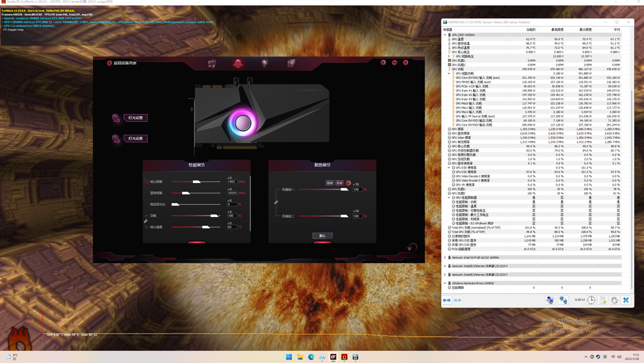The height and width of the screenshot is (363, 644).
Task: Open Microsoft Edge from the taskbar
Action: coord(311,357)
